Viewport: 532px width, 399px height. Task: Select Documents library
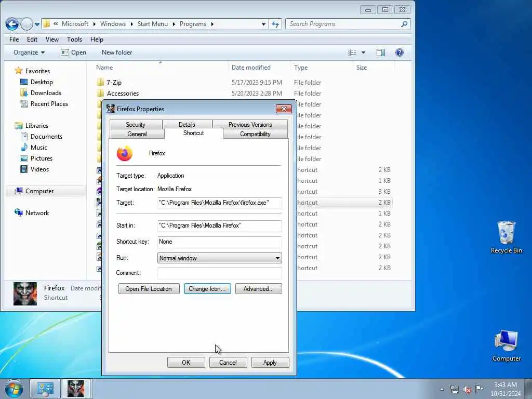(46, 137)
